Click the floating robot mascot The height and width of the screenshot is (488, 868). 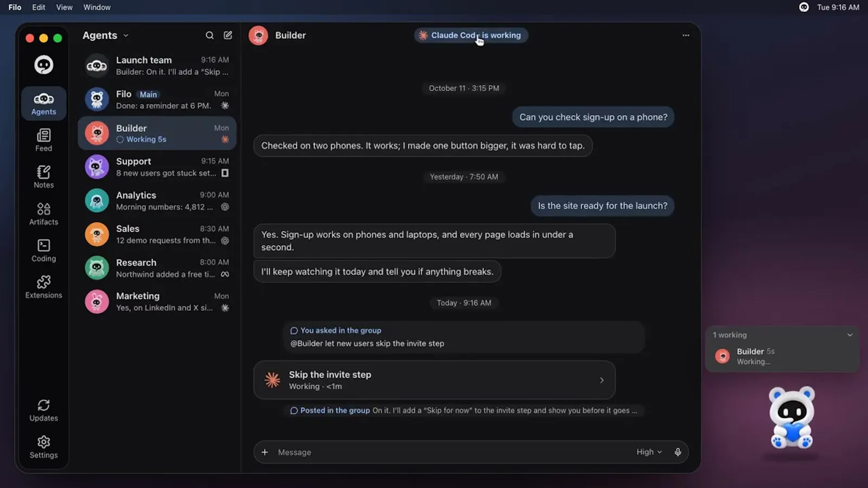[x=792, y=418]
